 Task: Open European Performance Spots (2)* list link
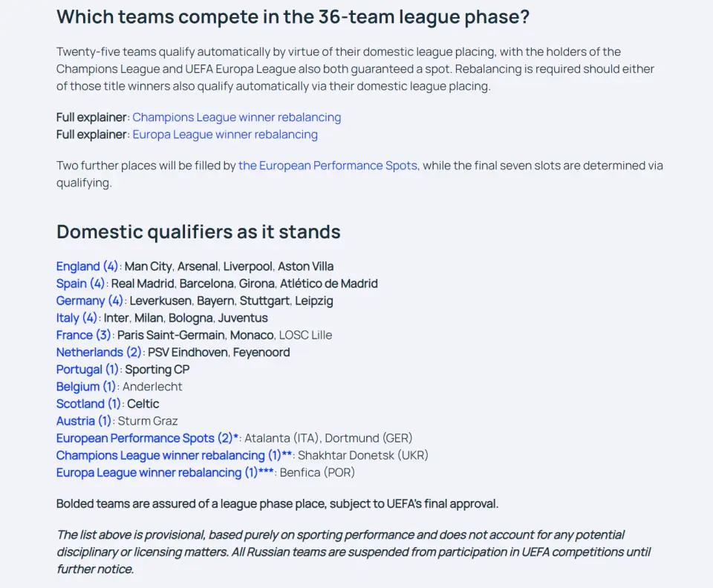[x=147, y=439]
